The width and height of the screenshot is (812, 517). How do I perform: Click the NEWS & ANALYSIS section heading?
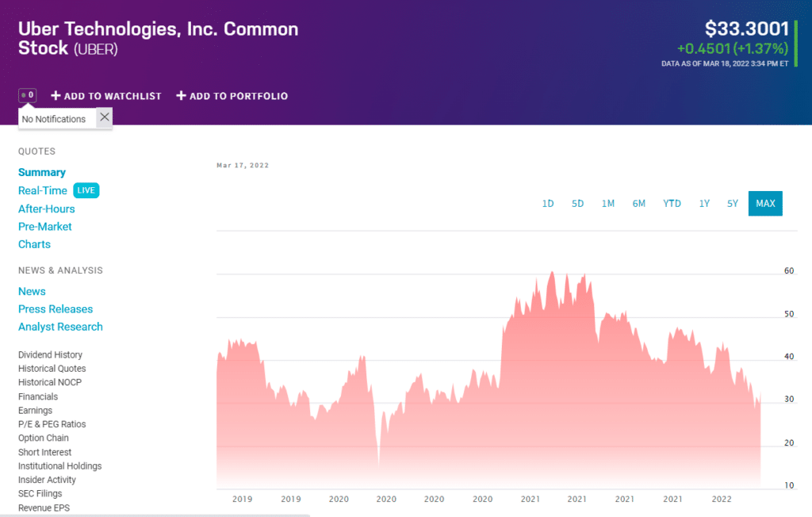pyautogui.click(x=60, y=270)
